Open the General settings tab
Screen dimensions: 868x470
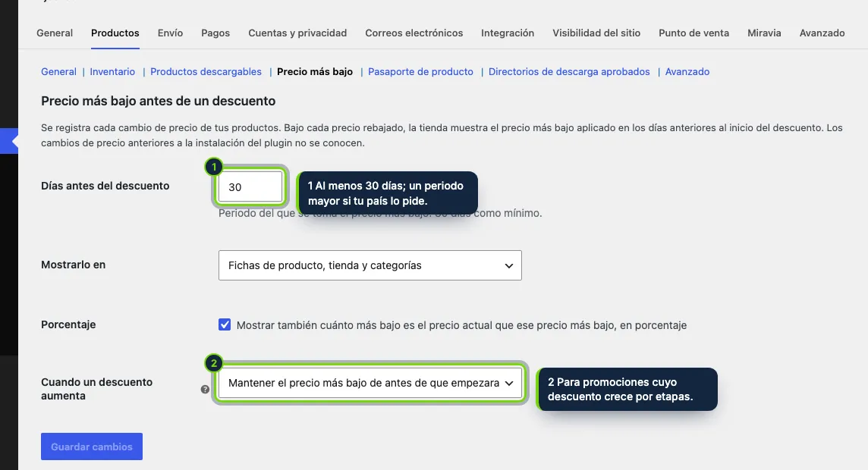(55, 33)
